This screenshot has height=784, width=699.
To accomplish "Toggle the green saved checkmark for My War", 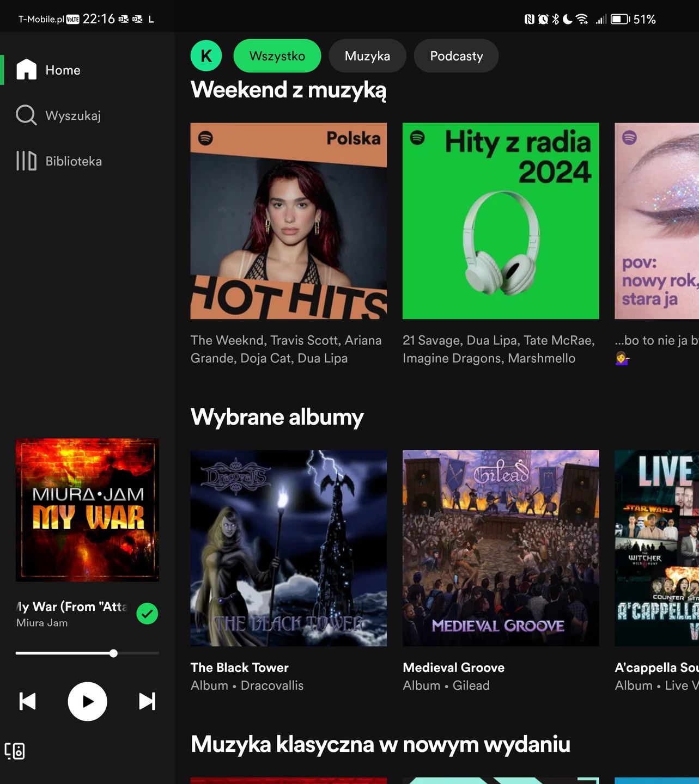I will (x=147, y=614).
